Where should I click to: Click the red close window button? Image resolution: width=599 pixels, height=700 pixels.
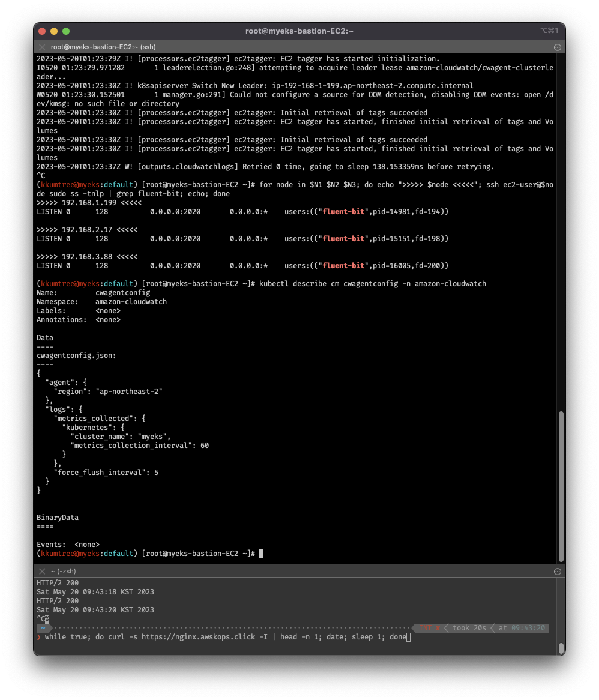pos(43,31)
